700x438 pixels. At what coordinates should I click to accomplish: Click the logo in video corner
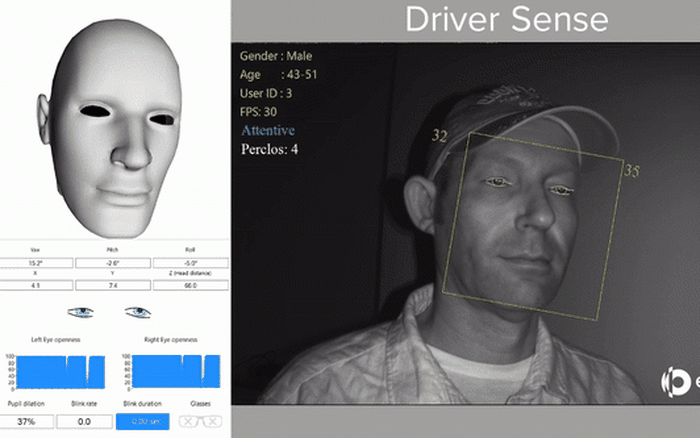pos(680,382)
